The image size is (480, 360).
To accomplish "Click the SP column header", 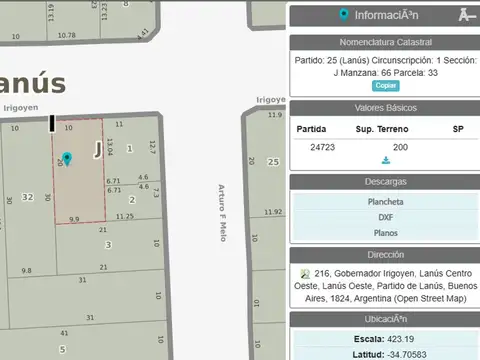I will [458, 129].
